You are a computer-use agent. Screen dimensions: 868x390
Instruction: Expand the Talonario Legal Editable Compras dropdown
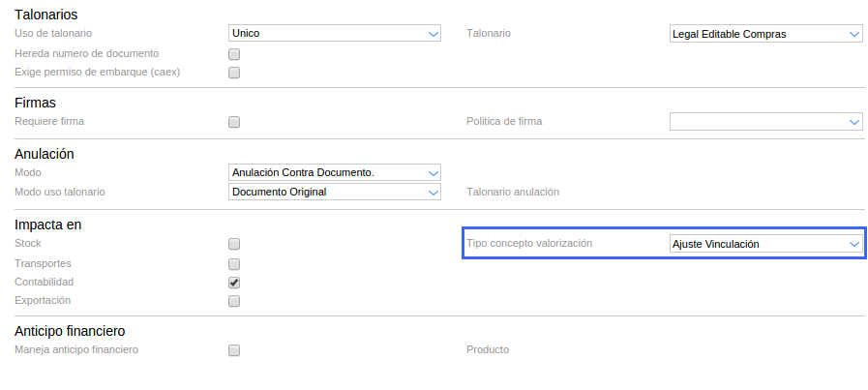765,34
